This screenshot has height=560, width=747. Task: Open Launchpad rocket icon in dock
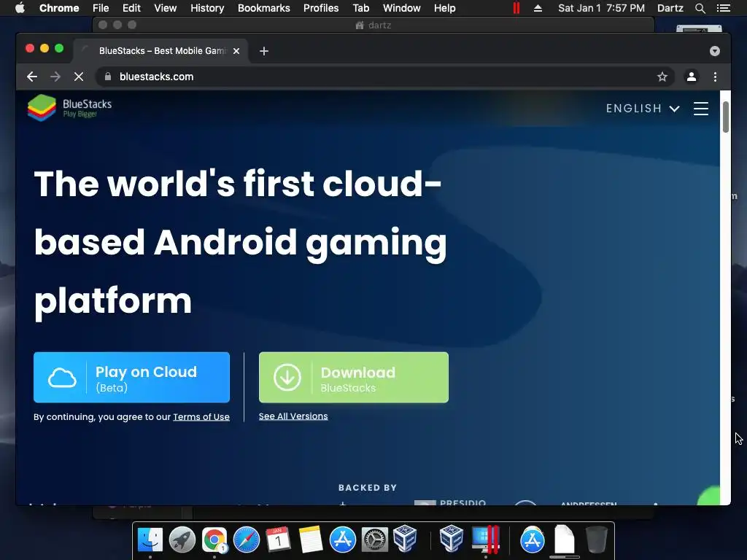coord(182,540)
